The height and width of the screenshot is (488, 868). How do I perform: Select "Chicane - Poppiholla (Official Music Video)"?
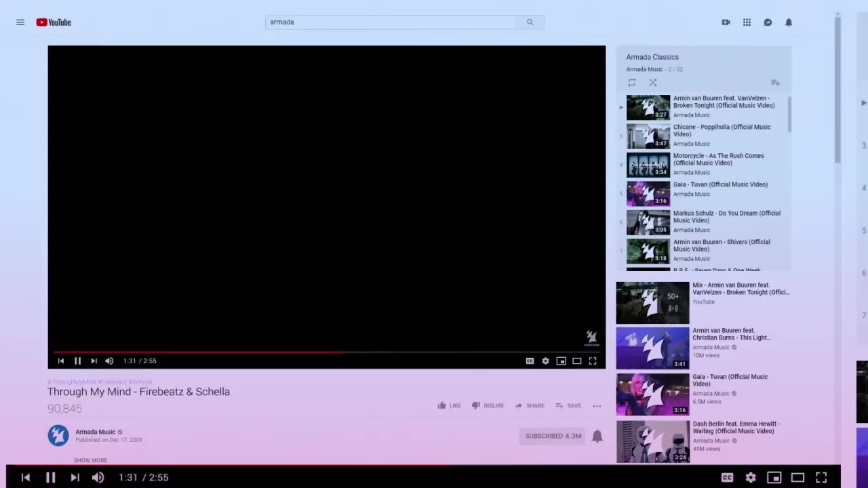click(x=722, y=130)
